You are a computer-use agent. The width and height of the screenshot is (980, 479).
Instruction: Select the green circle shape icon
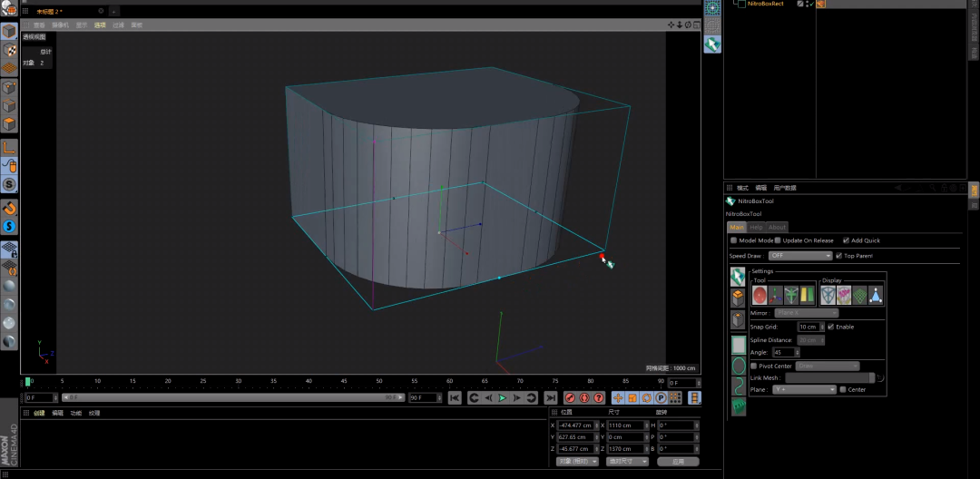point(738,366)
